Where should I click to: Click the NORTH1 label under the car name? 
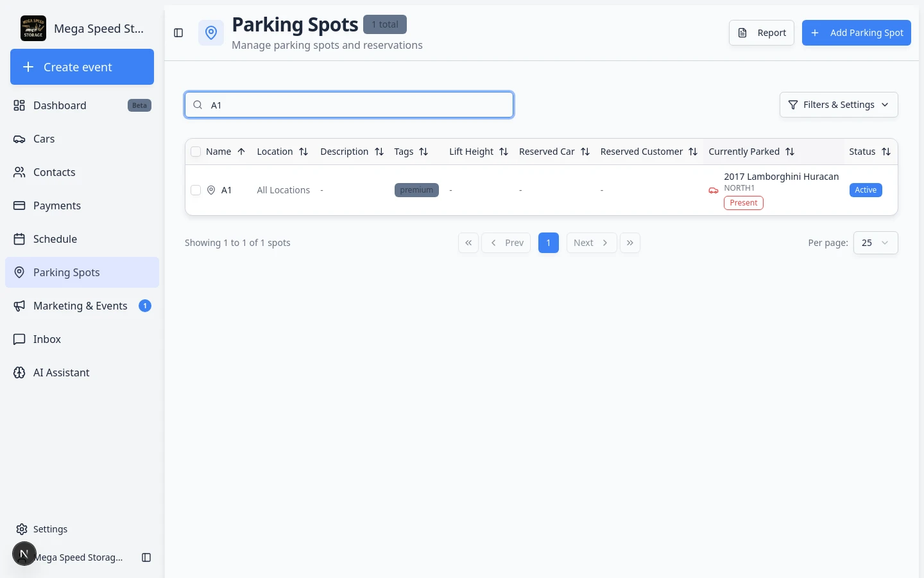(739, 188)
